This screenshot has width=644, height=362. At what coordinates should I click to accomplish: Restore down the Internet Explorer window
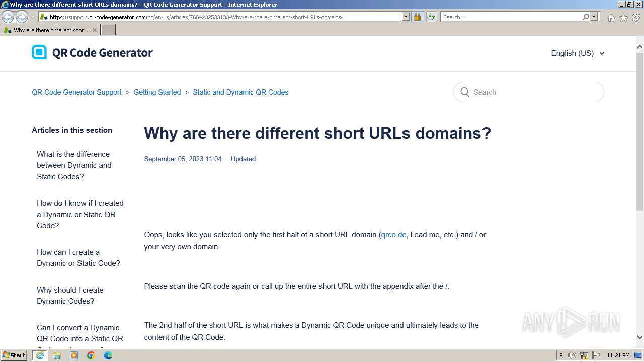coord(630,5)
